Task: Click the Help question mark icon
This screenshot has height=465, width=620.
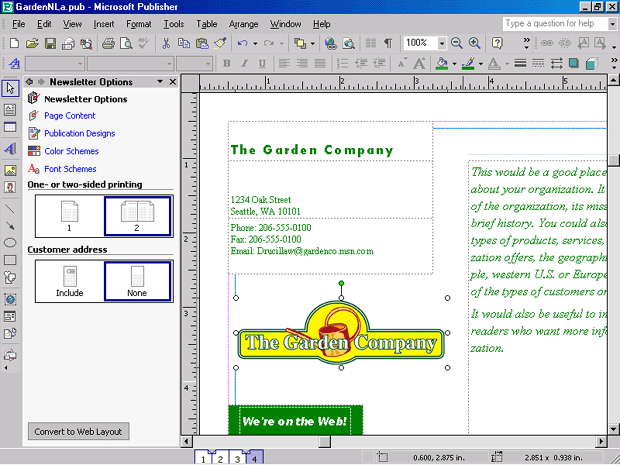Action: pyautogui.click(x=497, y=43)
